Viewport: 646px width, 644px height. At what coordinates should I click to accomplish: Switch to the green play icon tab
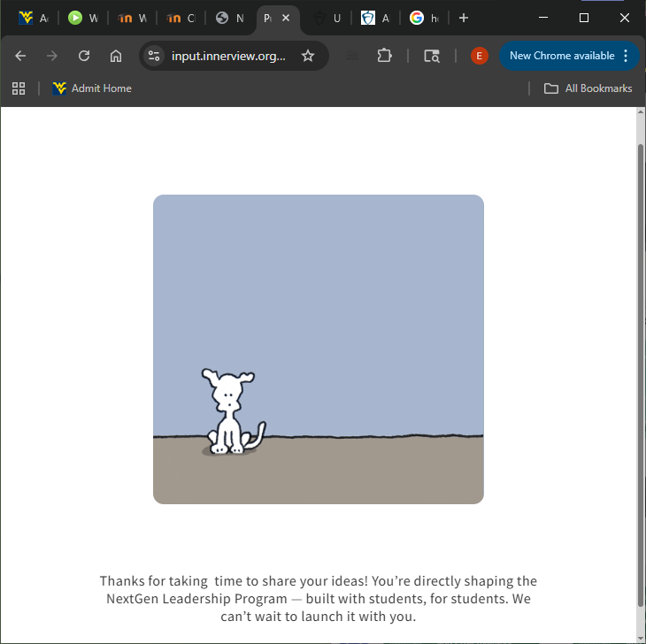click(x=83, y=18)
